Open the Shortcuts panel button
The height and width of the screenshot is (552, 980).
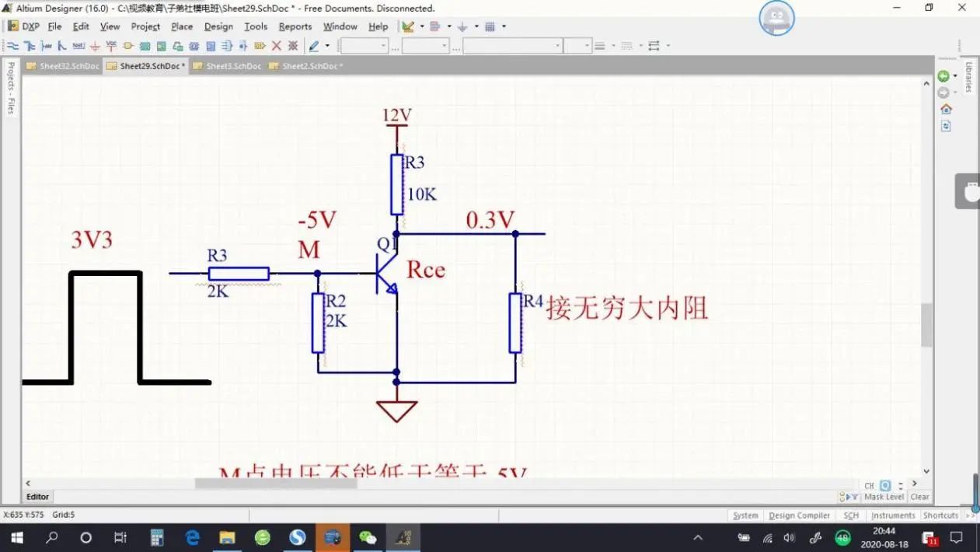point(940,515)
